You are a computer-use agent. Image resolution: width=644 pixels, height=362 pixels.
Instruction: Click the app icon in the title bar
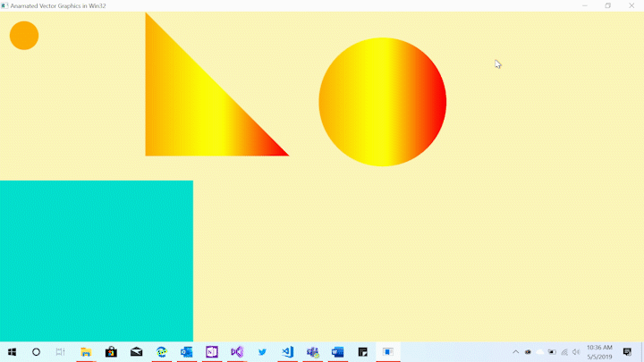pos(4,5)
